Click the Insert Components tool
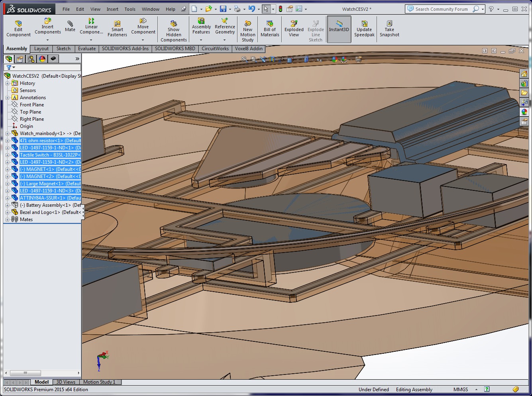 (48, 27)
